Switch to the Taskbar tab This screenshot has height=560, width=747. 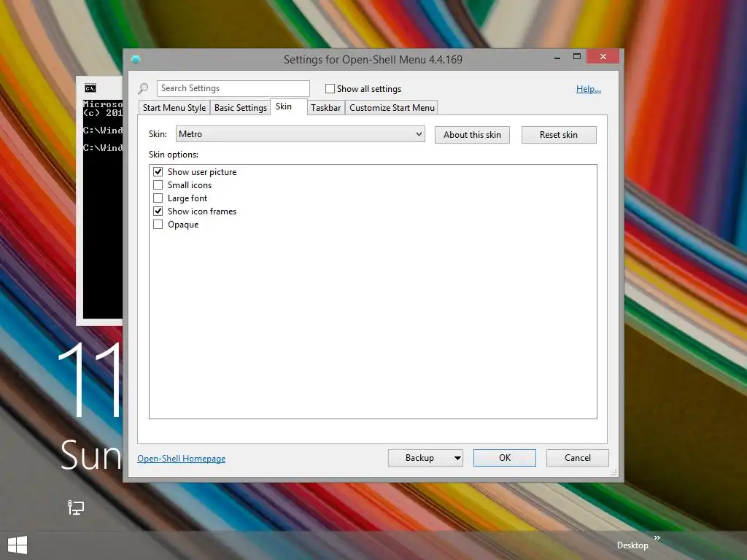(x=326, y=108)
